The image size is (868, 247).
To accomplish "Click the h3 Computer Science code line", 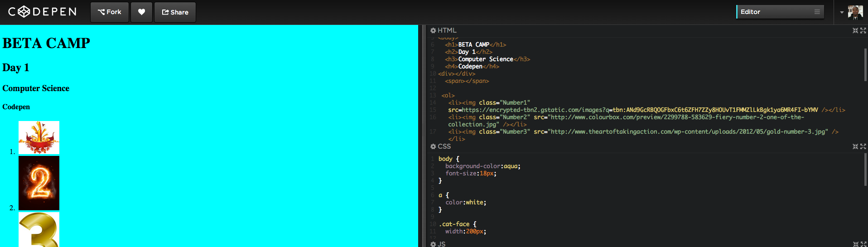I will 487,59.
